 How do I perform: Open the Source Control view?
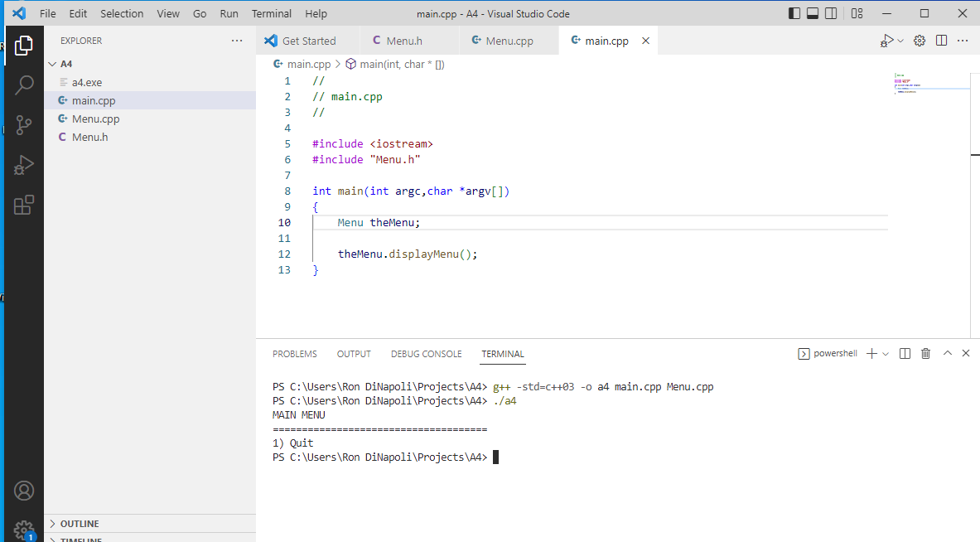coord(24,124)
